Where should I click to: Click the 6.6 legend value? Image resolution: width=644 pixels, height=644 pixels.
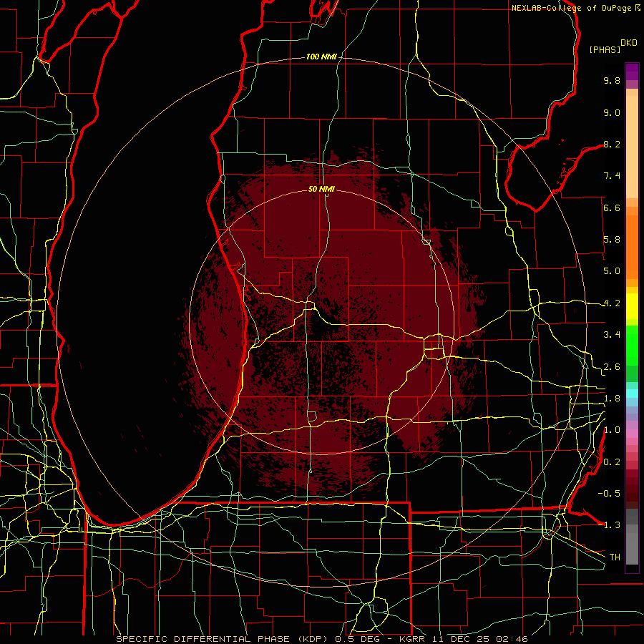612,208
